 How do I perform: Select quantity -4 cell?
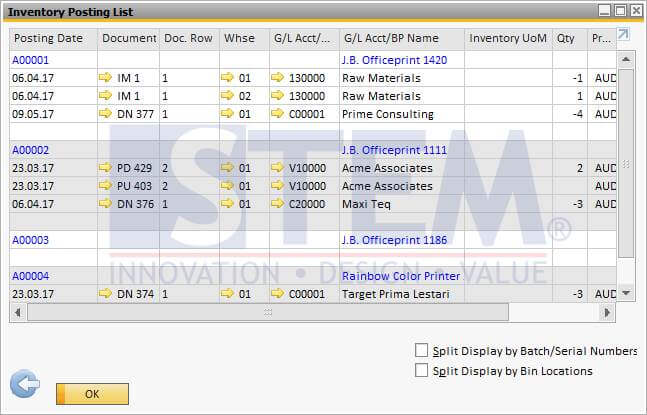(570, 114)
